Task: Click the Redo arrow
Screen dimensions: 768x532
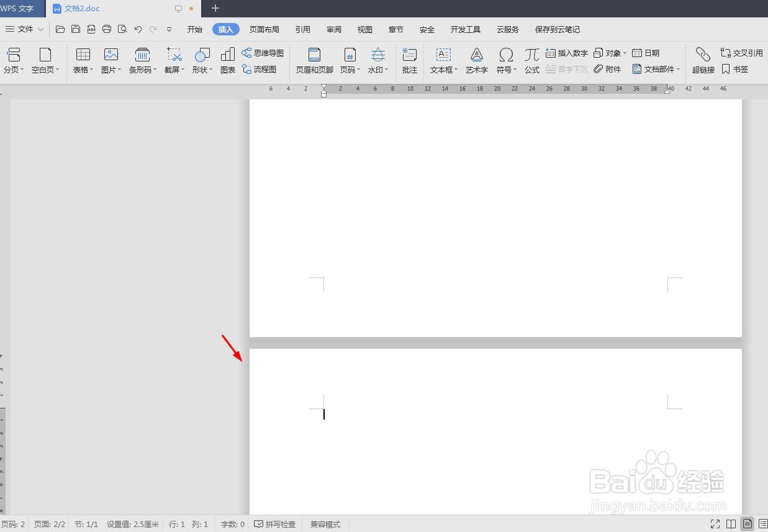Action: point(153,29)
